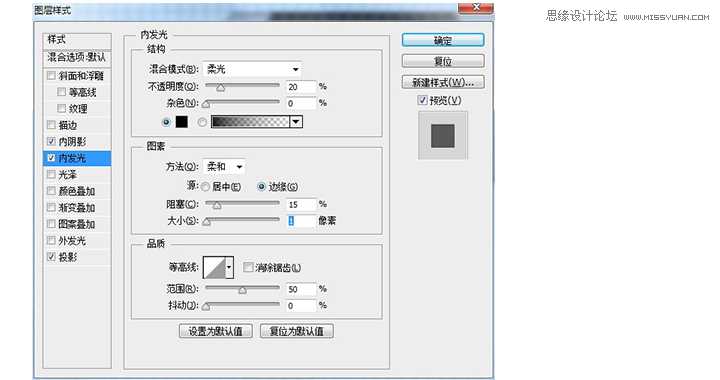The height and width of the screenshot is (380, 720).
Task: Click 设置为默认值 button
Action: pos(215,331)
